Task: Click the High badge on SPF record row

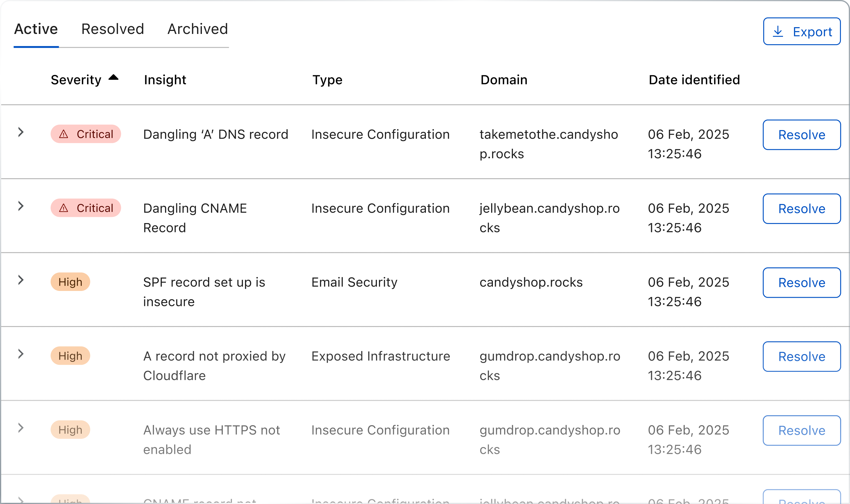Action: [70, 282]
